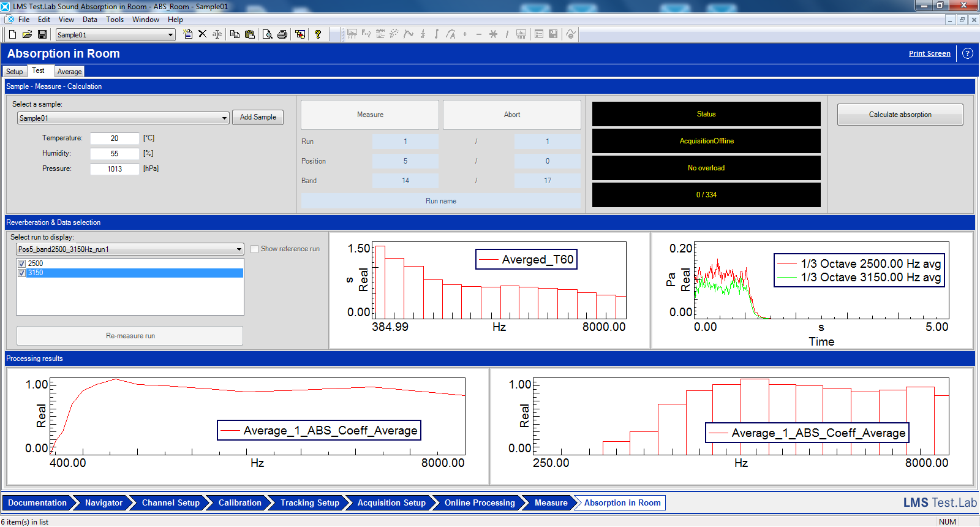
Task: Click the asterisk toolbar icon
Action: coord(493,34)
